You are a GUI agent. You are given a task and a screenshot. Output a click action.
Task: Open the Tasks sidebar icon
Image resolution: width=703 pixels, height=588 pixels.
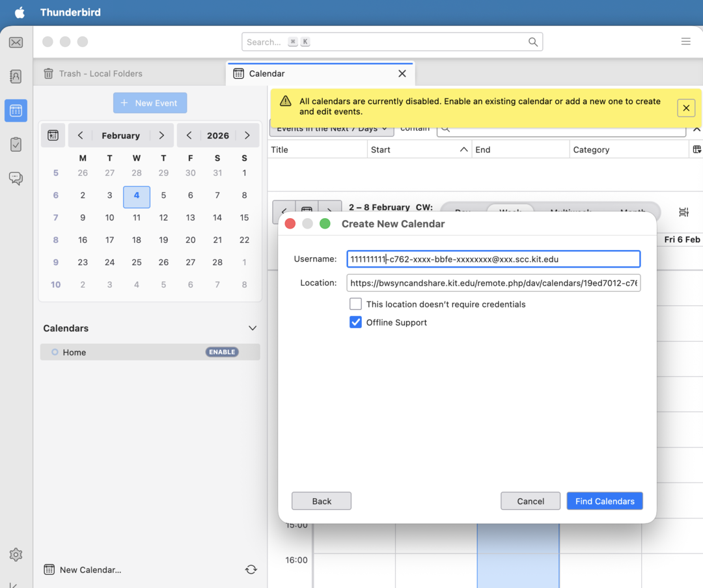(16, 145)
